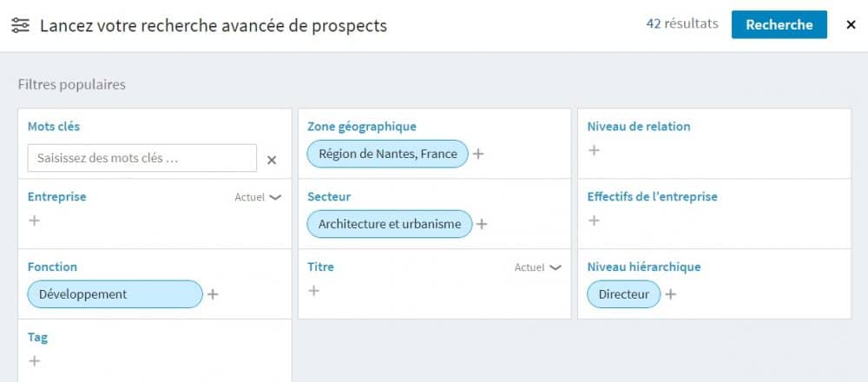Viewport: 868px width, 382px height.
Task: Click the Recherche button
Action: tap(779, 24)
